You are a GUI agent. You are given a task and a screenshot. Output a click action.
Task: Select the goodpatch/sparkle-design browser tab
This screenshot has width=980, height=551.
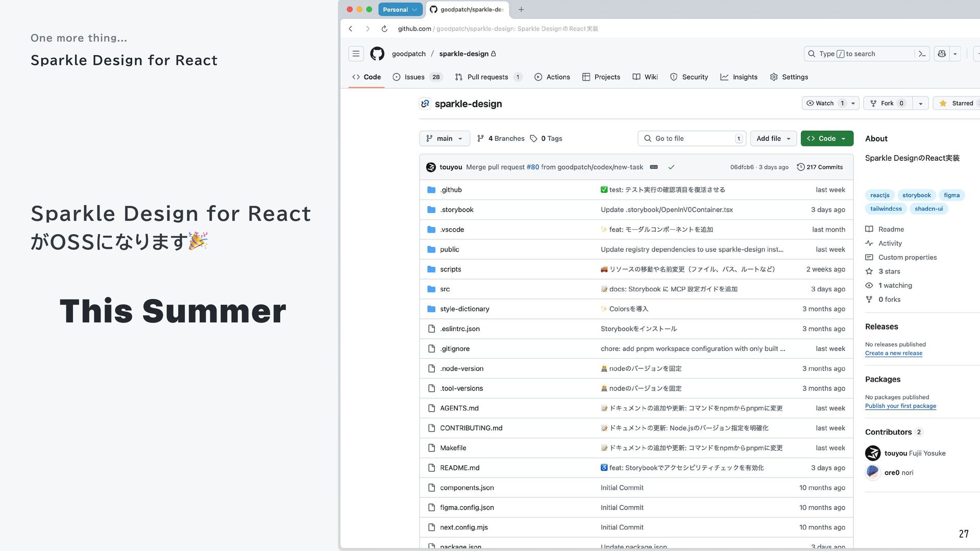(x=467, y=9)
